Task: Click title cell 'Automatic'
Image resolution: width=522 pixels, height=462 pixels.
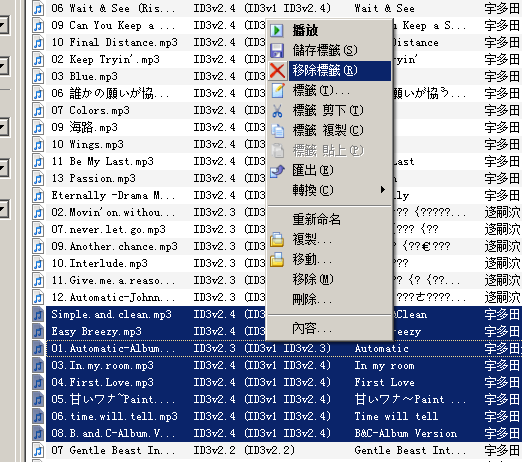Action: point(381,348)
